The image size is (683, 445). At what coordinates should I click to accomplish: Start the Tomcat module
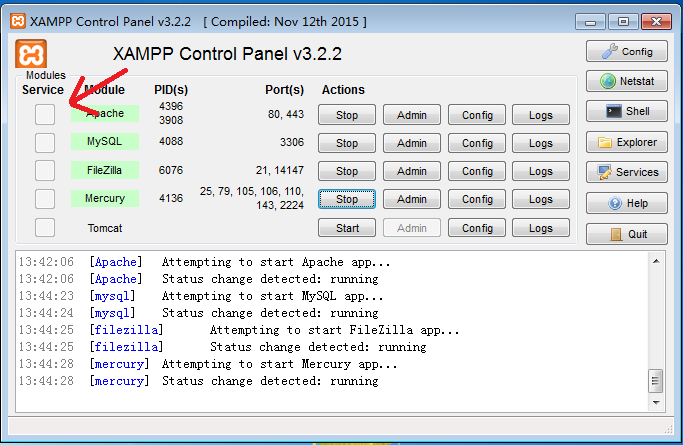click(347, 228)
